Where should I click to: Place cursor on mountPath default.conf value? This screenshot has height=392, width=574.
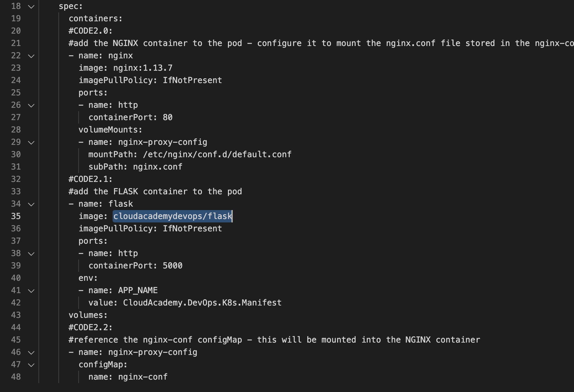point(217,154)
